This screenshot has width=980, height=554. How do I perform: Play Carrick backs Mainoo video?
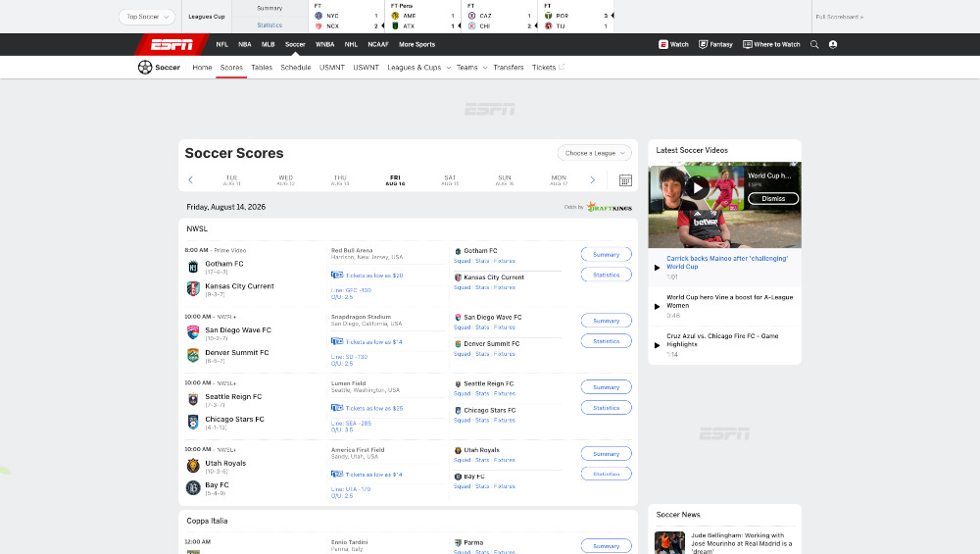pos(657,268)
